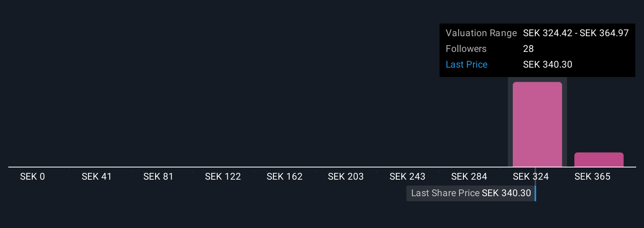Click the short SEK 365 valuation bar
The height and width of the screenshot is (228, 644).
tap(599, 160)
